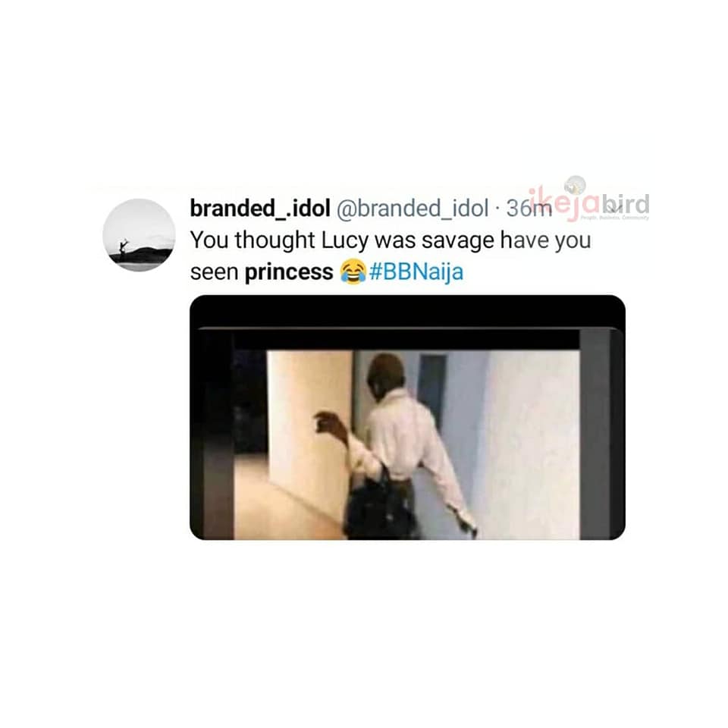
Task: Select the #BBNaija hashtag
Action: click(x=416, y=271)
